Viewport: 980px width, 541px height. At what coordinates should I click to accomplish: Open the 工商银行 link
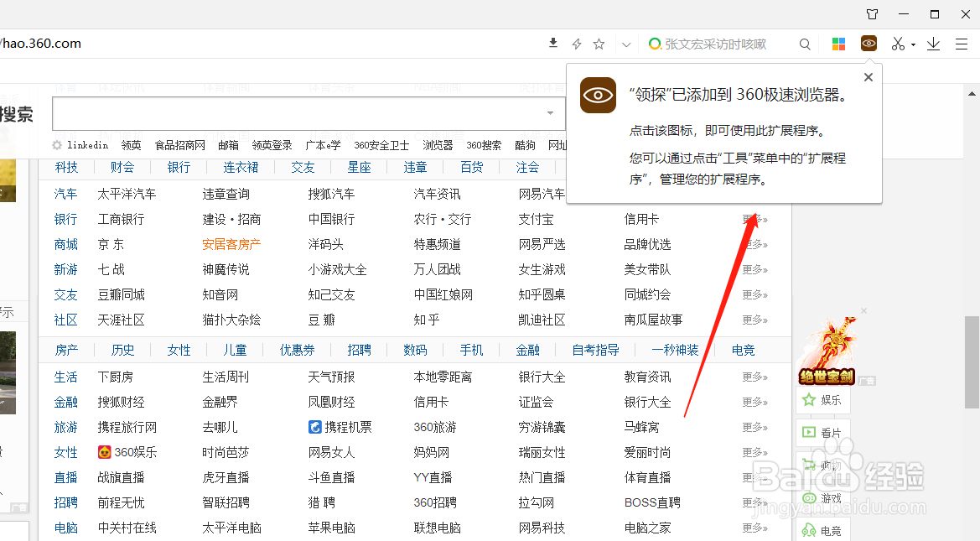pyautogui.click(x=122, y=219)
